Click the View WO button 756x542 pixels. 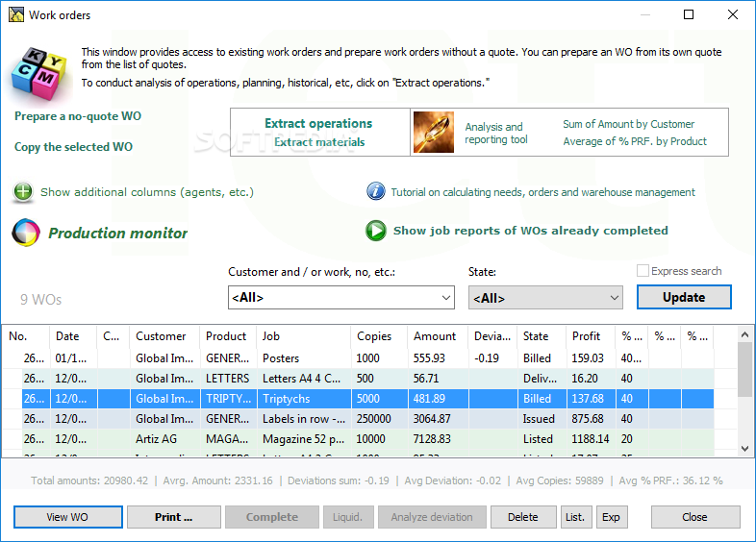68,517
